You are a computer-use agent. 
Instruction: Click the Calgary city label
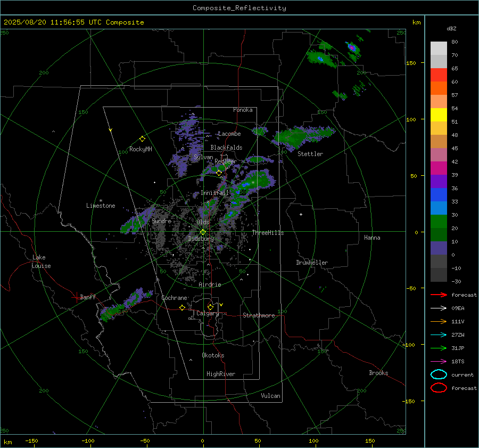tap(208, 313)
